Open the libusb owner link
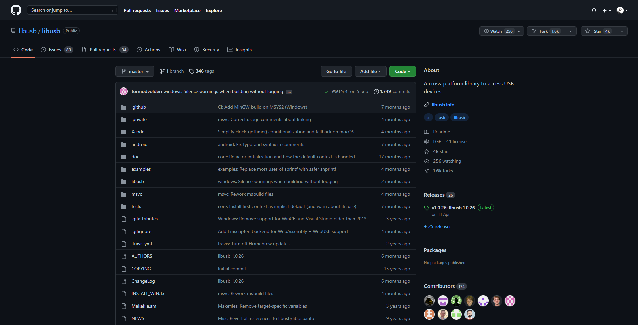Viewport: 644px width, 325px height. (x=28, y=31)
